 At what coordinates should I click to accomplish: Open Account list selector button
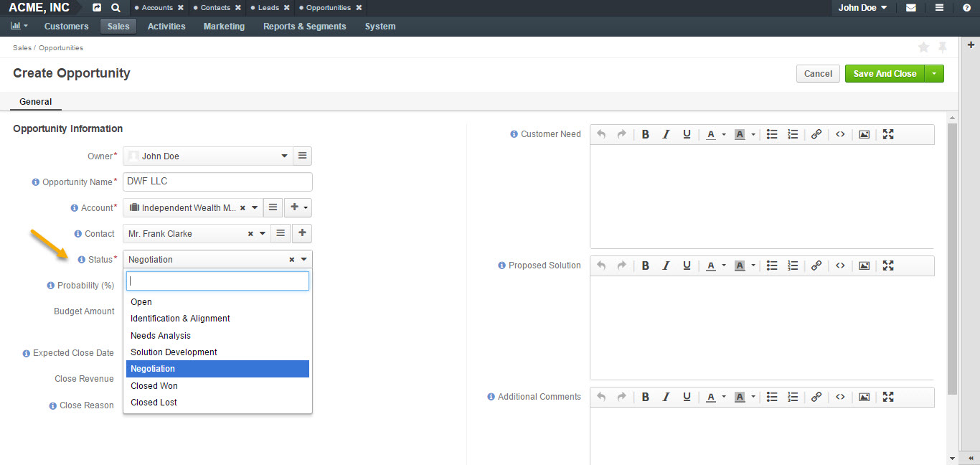point(273,207)
